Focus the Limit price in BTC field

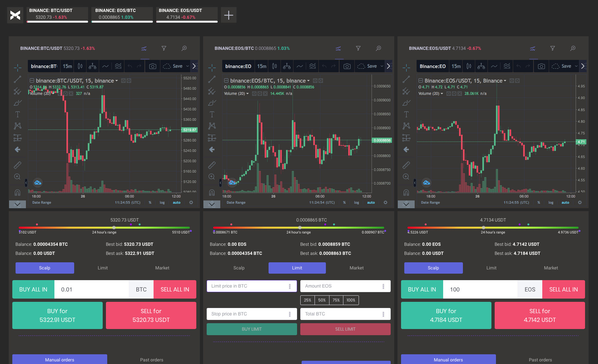252,286
